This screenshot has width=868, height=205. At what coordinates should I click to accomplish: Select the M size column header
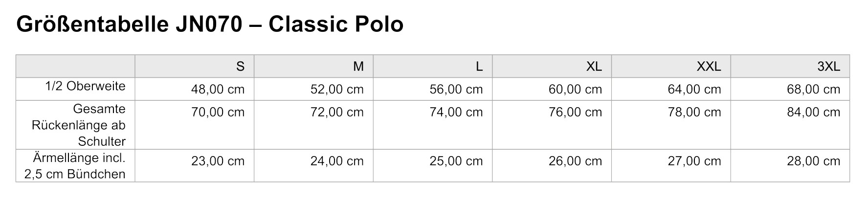pos(358,67)
